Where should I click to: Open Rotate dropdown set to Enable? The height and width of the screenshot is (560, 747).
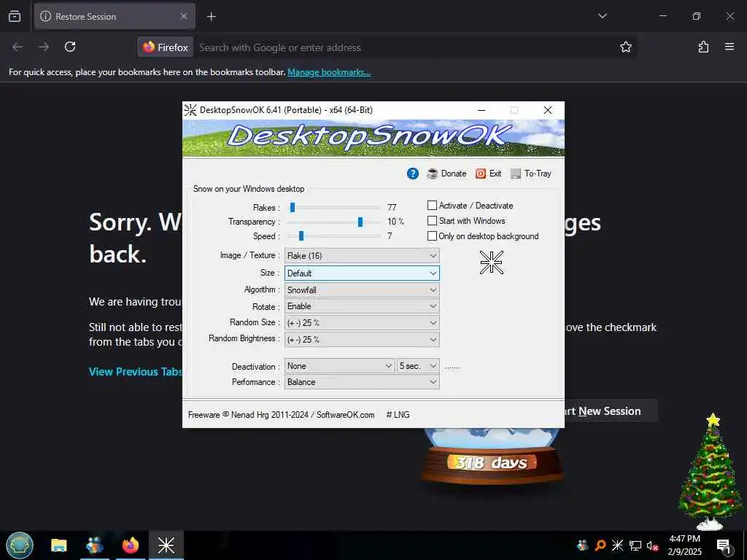click(x=362, y=306)
